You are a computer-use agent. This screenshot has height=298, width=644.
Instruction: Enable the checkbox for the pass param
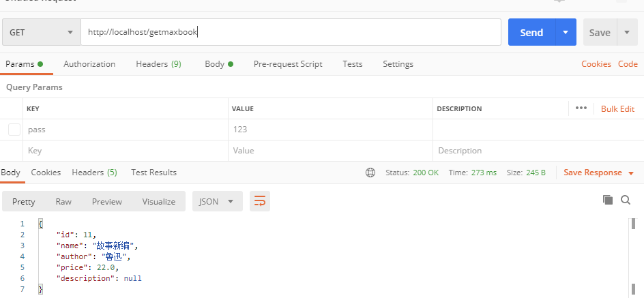coord(14,130)
